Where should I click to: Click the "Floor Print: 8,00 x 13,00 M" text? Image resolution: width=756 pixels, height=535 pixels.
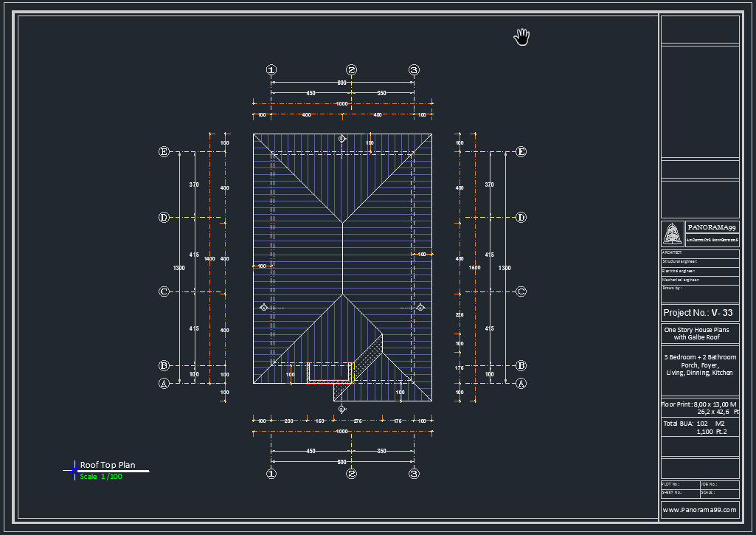(698, 404)
